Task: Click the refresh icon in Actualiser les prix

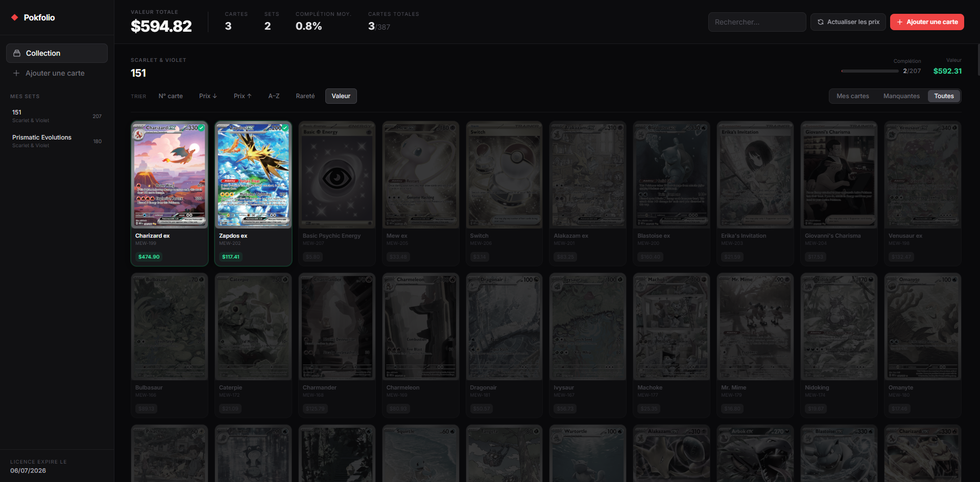Action: pyautogui.click(x=820, y=22)
